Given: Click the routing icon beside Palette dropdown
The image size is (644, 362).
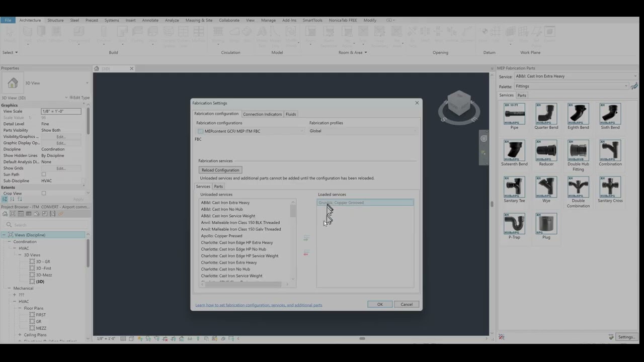Looking at the screenshot, I should tap(634, 86).
